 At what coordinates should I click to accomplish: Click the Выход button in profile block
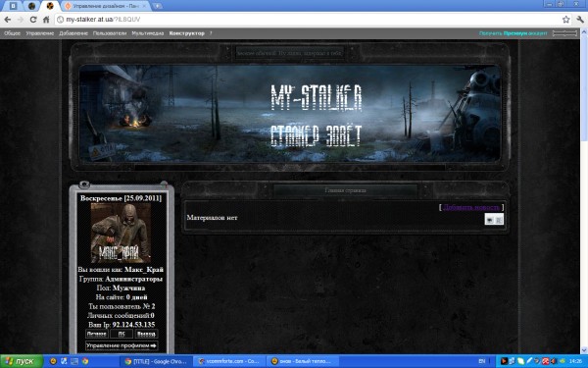pos(146,334)
